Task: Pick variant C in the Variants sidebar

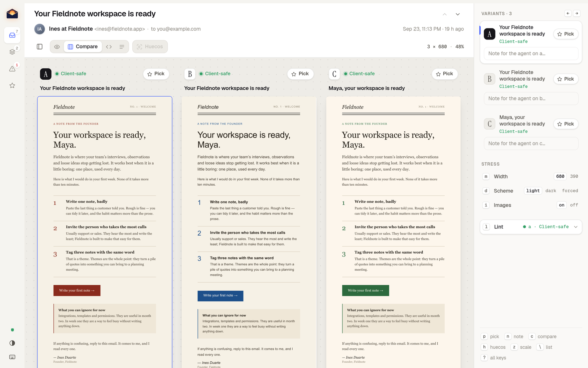Action: coord(566,124)
